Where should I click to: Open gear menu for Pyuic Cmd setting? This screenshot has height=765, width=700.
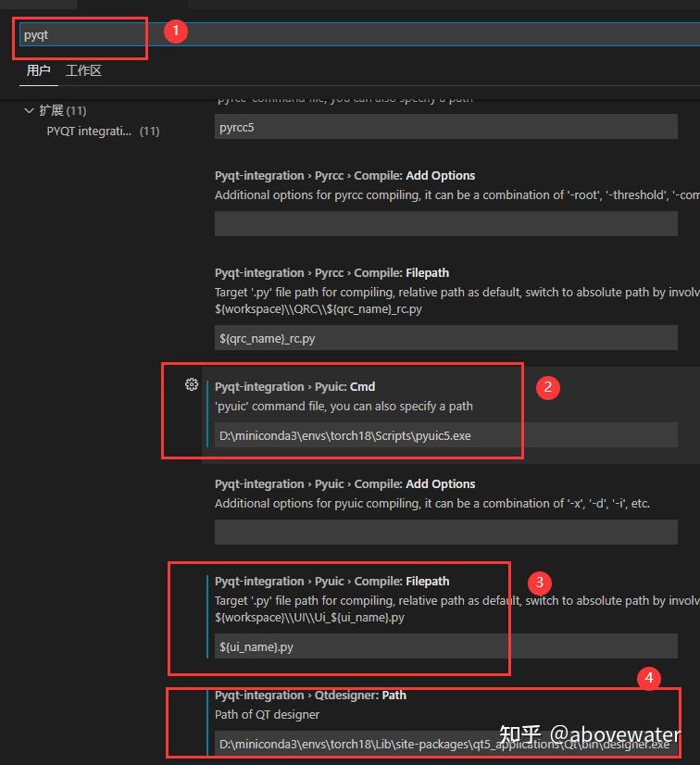[192, 384]
